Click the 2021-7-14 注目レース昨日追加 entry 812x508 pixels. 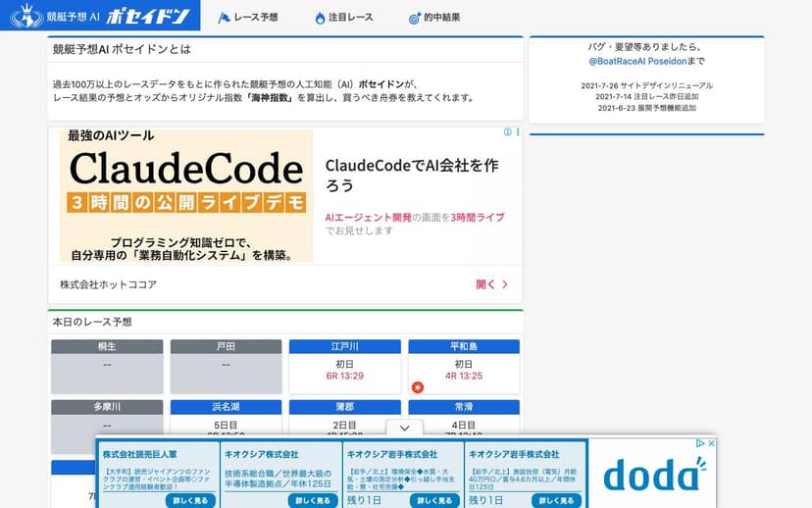tap(647, 97)
